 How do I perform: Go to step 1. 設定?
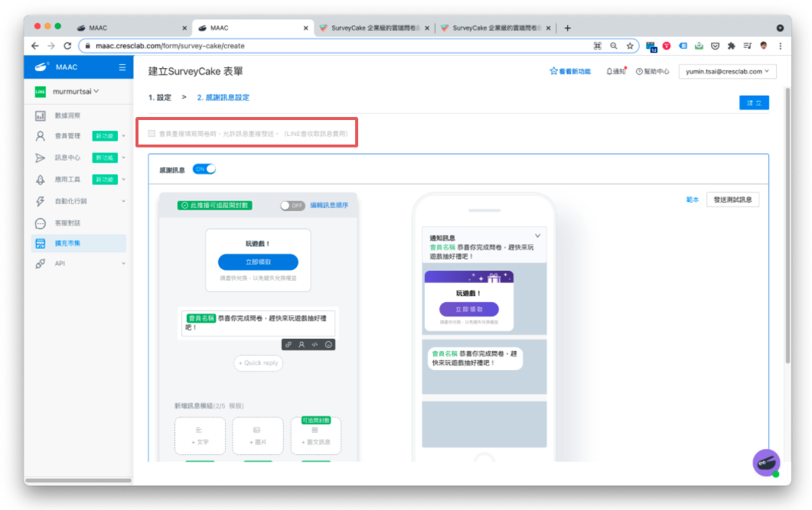(x=159, y=97)
